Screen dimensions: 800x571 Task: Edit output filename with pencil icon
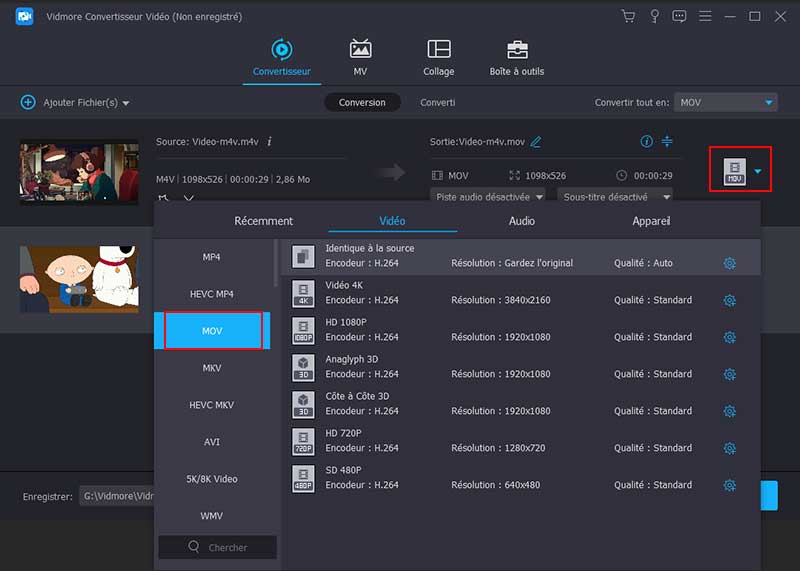point(536,142)
